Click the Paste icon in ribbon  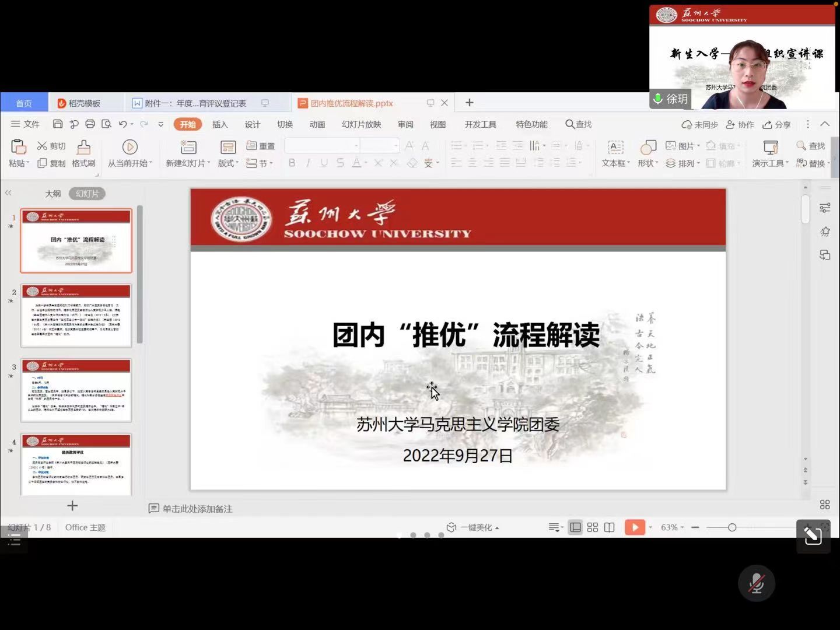[x=19, y=147]
